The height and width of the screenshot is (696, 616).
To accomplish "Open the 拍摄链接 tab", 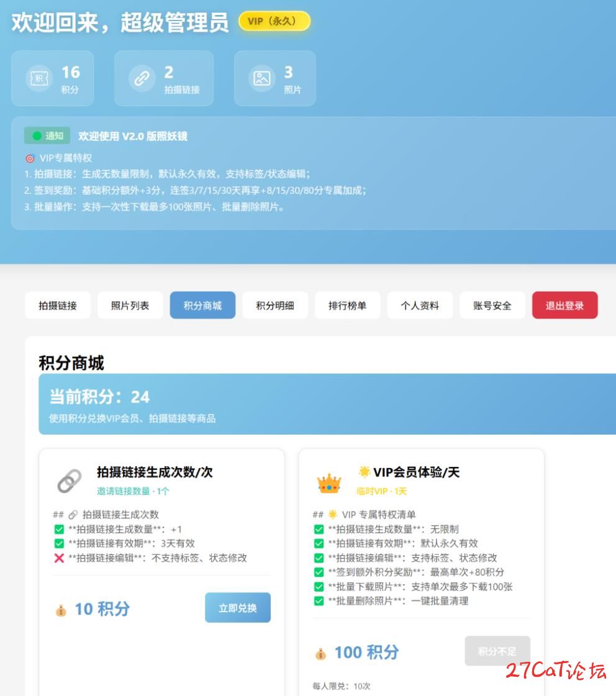I will pos(58,305).
